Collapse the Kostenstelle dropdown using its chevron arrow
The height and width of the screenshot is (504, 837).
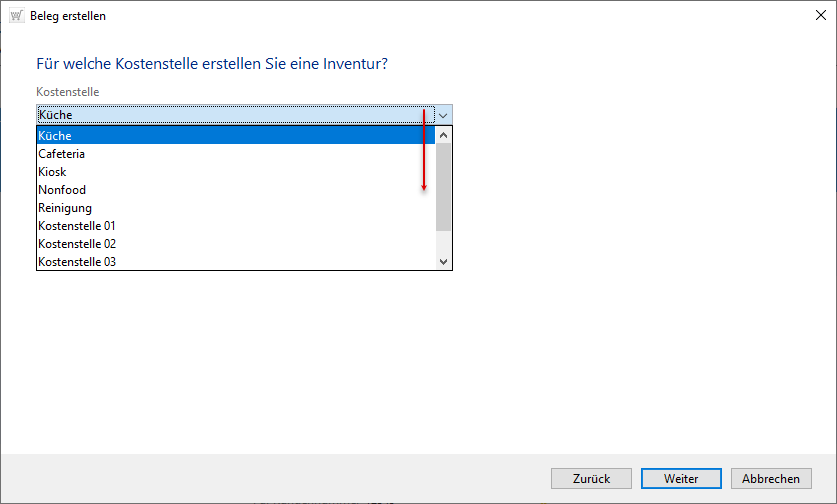coord(443,115)
